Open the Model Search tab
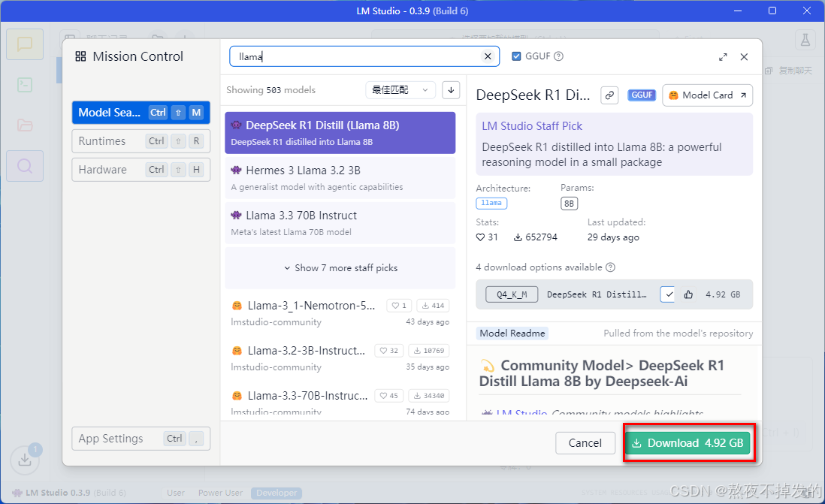 point(141,113)
